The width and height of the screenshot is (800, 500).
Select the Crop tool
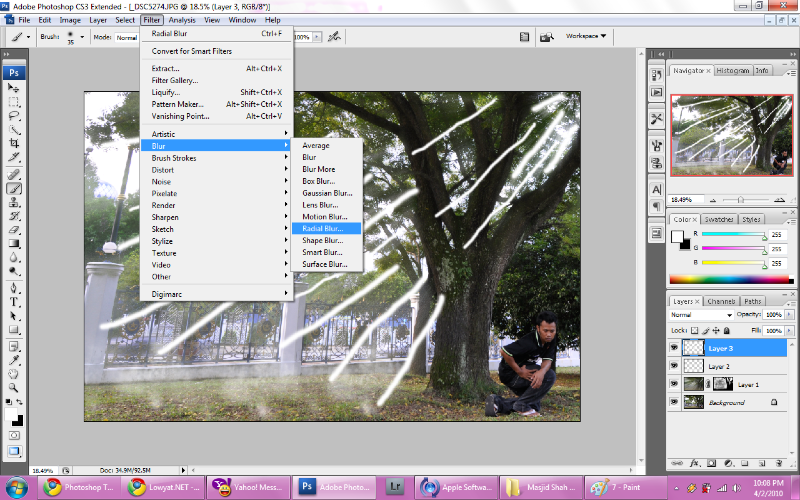pos(15,143)
